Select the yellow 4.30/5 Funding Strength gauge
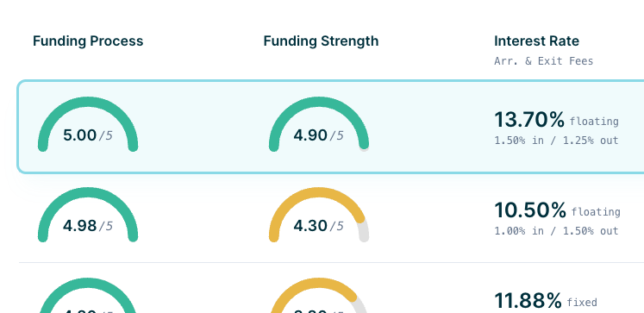 (319, 215)
